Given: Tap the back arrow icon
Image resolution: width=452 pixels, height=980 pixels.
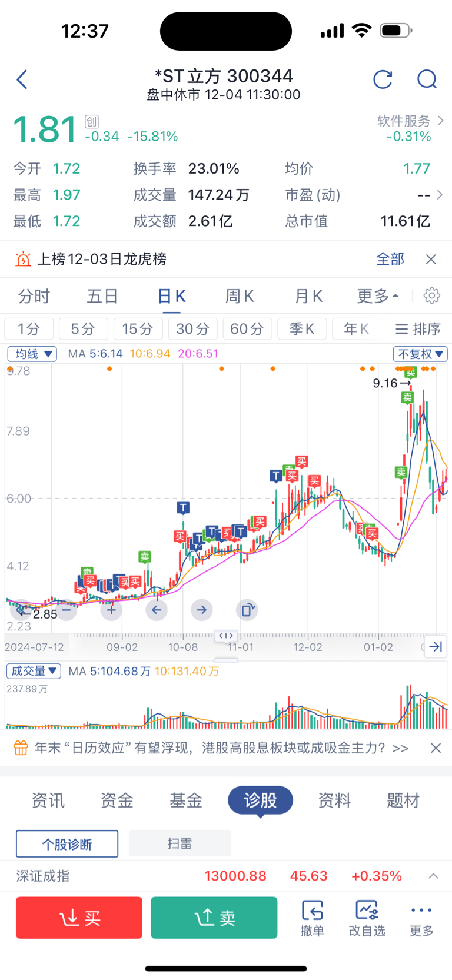Looking at the screenshot, I should 22,79.
